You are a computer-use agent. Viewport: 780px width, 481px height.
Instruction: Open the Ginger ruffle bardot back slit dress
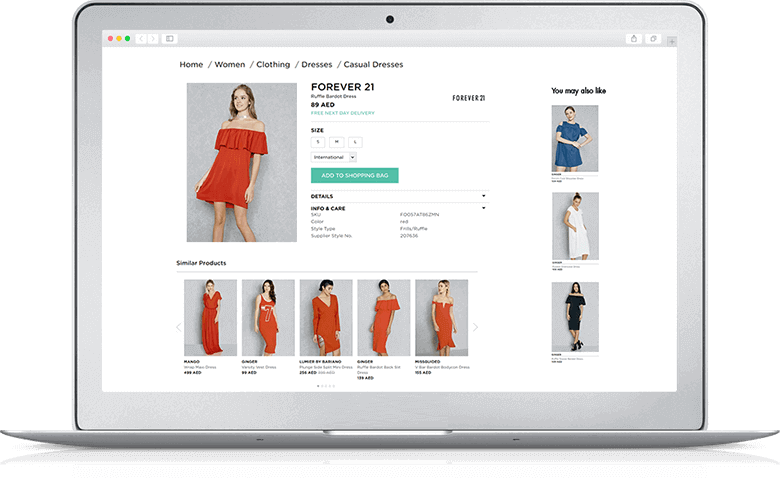tap(384, 317)
